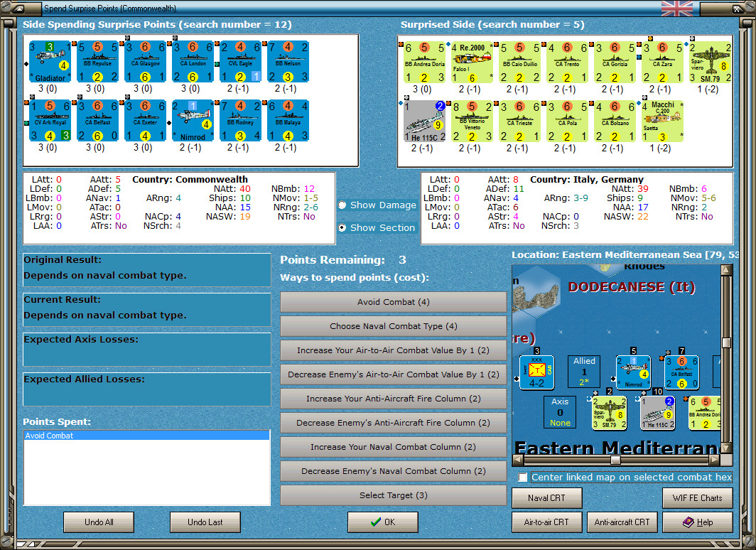756x550 pixels.
Task: Select He 115C seaplane in surprised side panel
Action: pyautogui.click(x=425, y=122)
